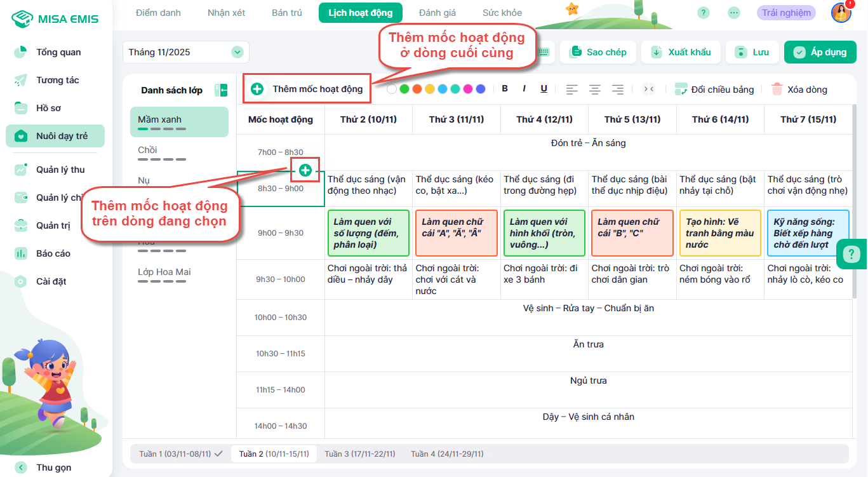Open the Tháng 11/2025 month dropdown
This screenshot has width=868, height=477.
click(x=237, y=52)
